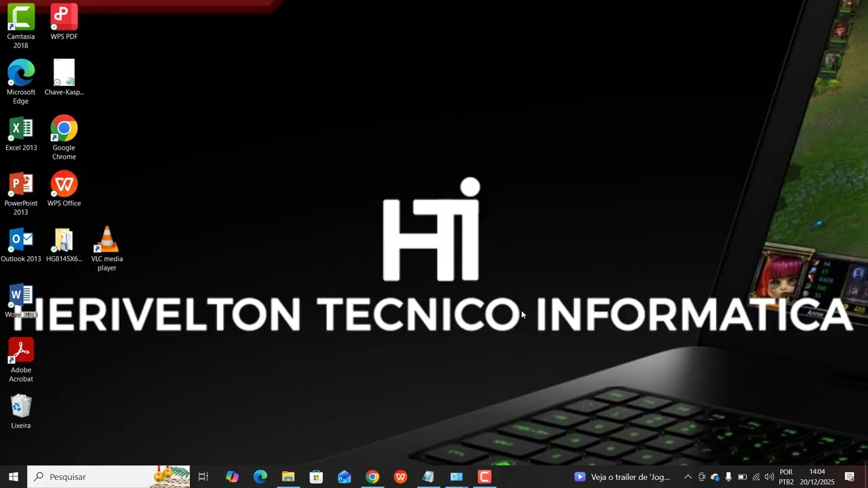Show hidden system tray icons
Viewport: 868px width, 488px height.
click(688, 476)
